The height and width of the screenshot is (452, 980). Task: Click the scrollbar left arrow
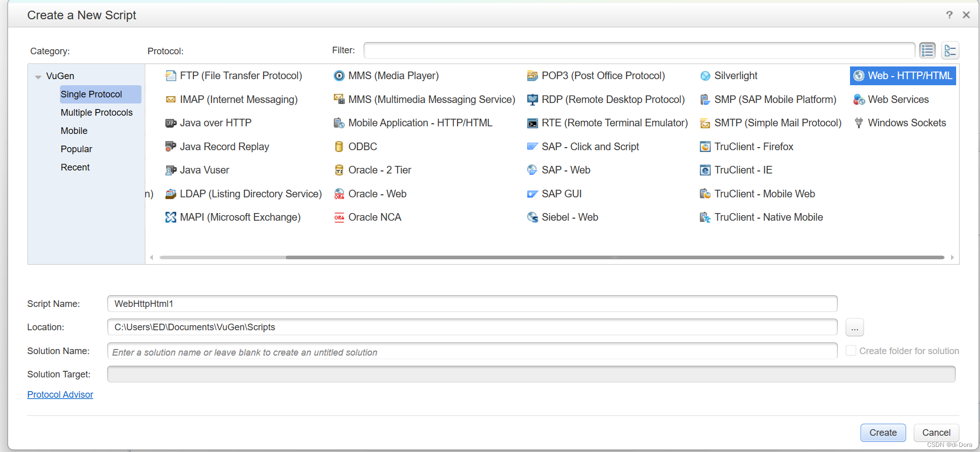click(x=151, y=258)
